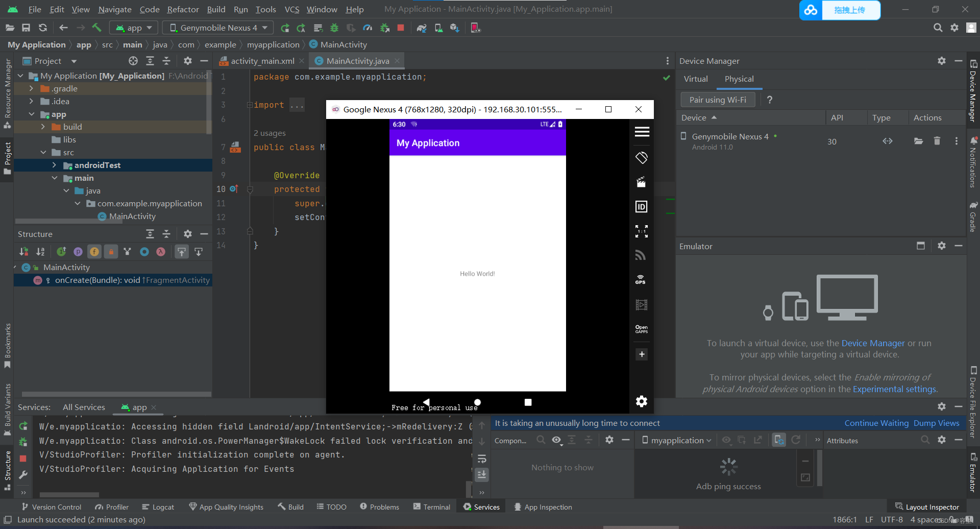Collapse the com.example.myapplication package

(78, 203)
